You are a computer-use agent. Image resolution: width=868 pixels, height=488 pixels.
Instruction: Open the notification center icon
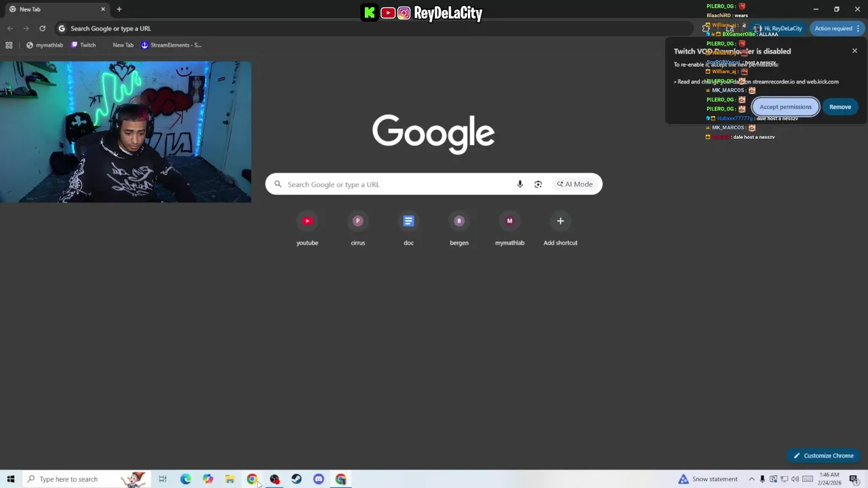pos(854,479)
